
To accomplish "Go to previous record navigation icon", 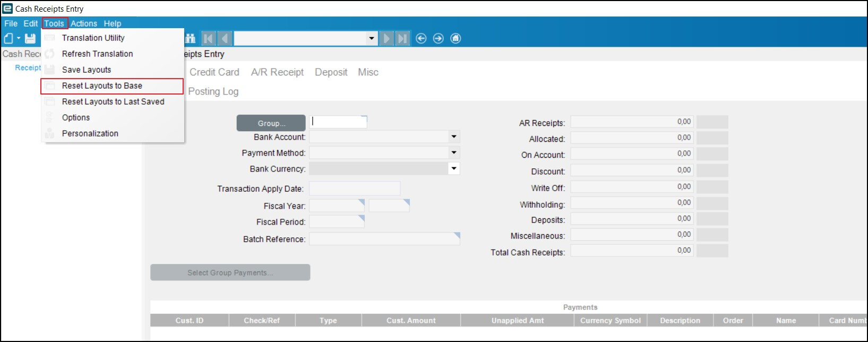I will (225, 38).
